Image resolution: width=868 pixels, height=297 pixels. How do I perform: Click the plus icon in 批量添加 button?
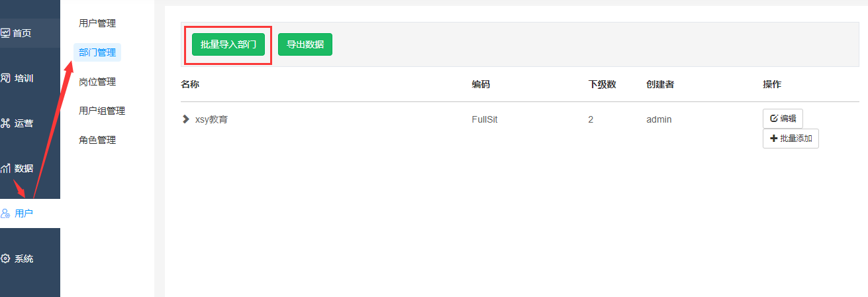coord(773,139)
